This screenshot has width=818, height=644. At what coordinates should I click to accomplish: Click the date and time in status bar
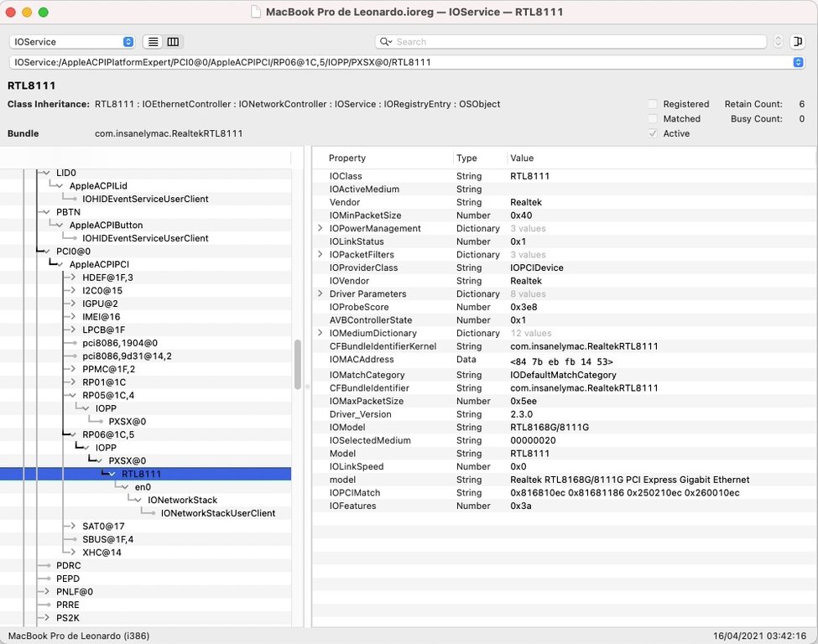click(759, 636)
